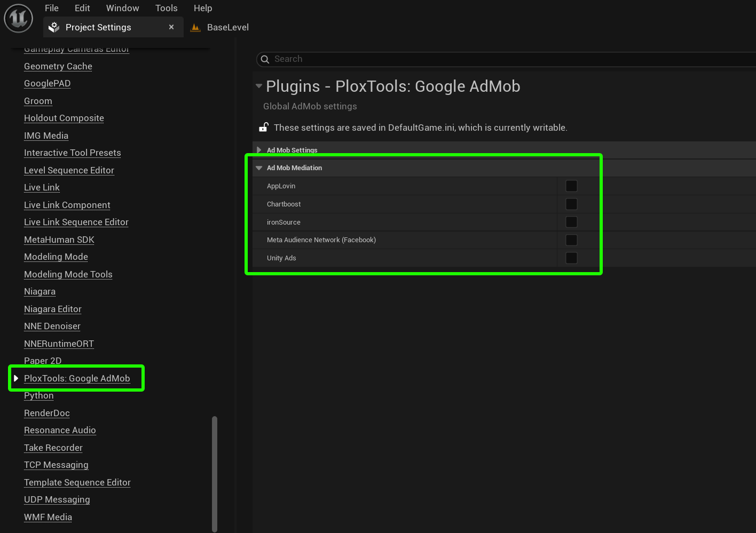Click the writable config lock icon
Image resolution: width=756 pixels, height=533 pixels.
(x=264, y=128)
